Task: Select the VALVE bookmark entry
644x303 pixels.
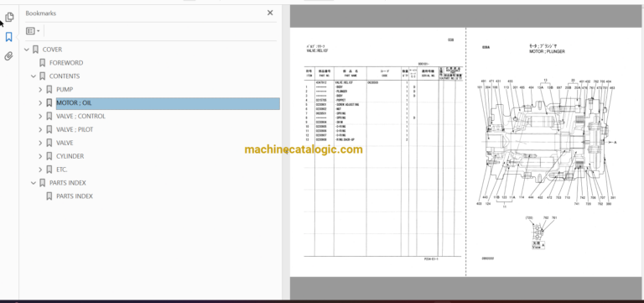Action: (x=65, y=143)
